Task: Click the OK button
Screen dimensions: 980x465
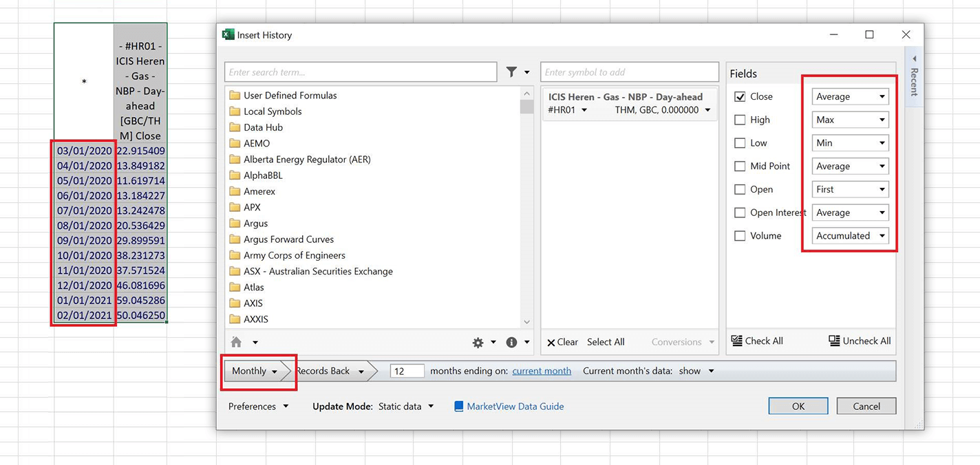Action: click(x=798, y=407)
